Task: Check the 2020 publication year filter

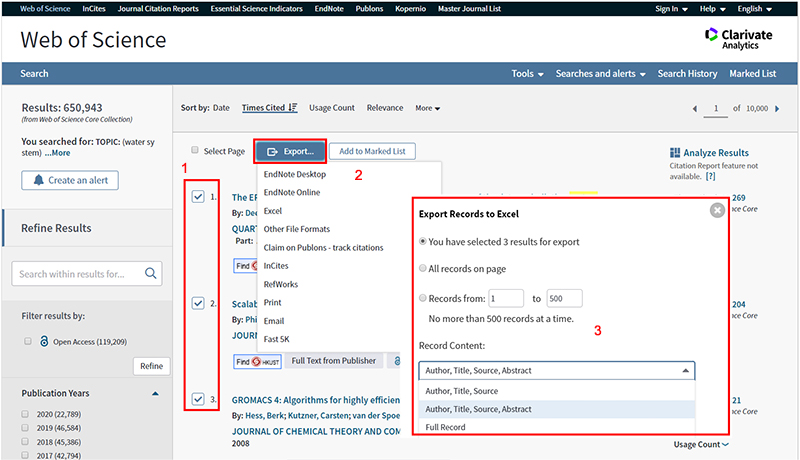Action: coord(25,414)
